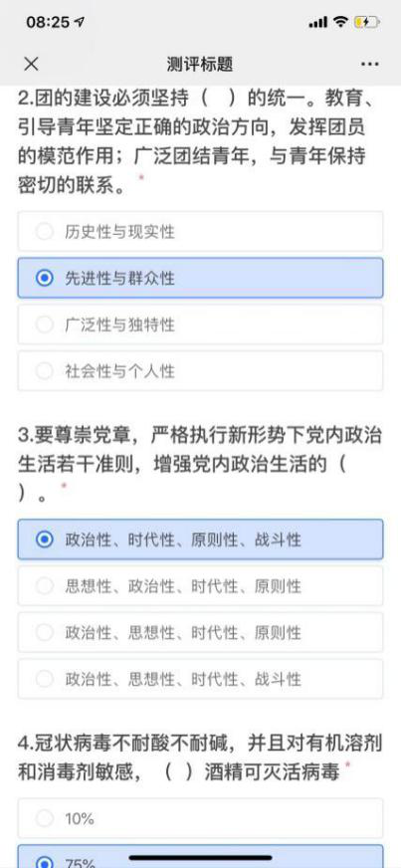Tap the home indicator bar at bottom
The height and width of the screenshot is (868, 401).
[x=200, y=857]
